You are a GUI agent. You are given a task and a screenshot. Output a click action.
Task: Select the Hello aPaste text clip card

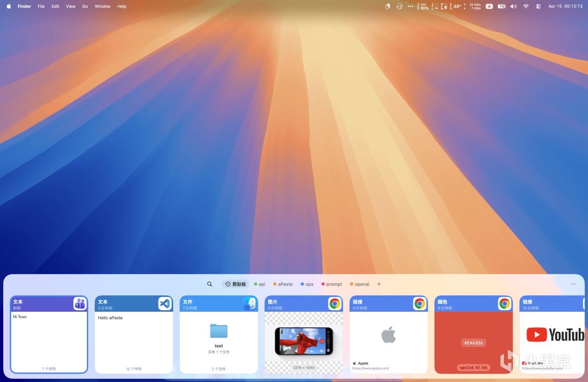coord(134,334)
